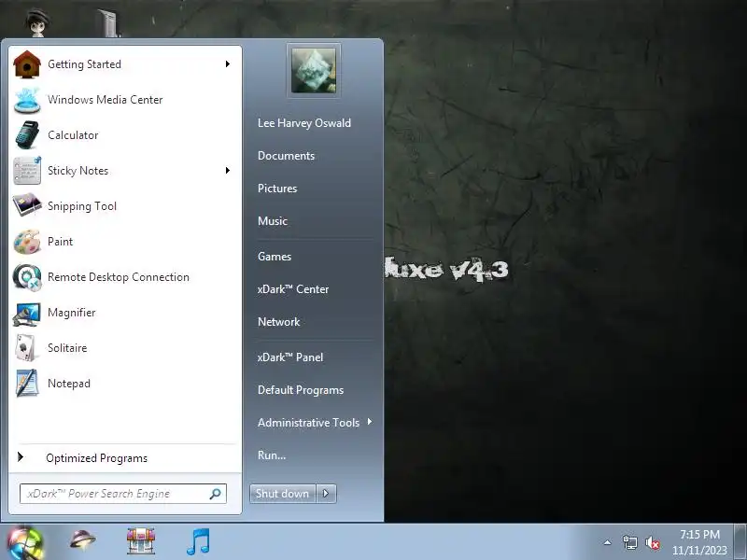Launch the Paint palette icon
747x560 pixels.
point(27,242)
